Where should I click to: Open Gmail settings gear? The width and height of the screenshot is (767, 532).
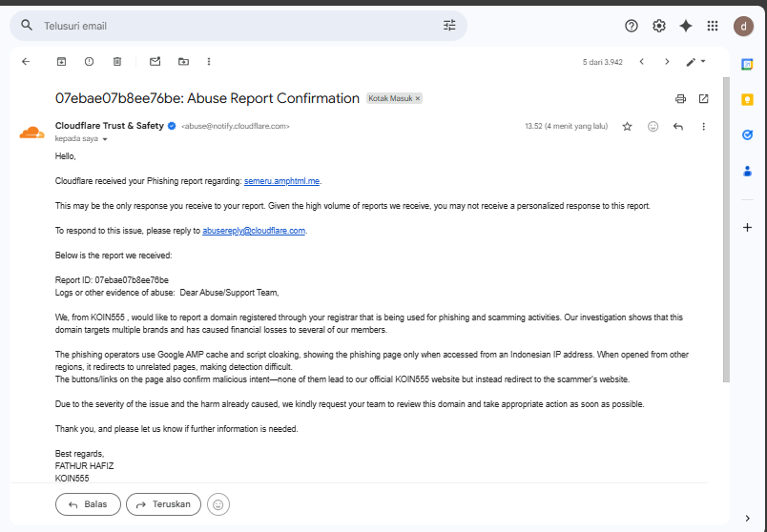coord(659,26)
